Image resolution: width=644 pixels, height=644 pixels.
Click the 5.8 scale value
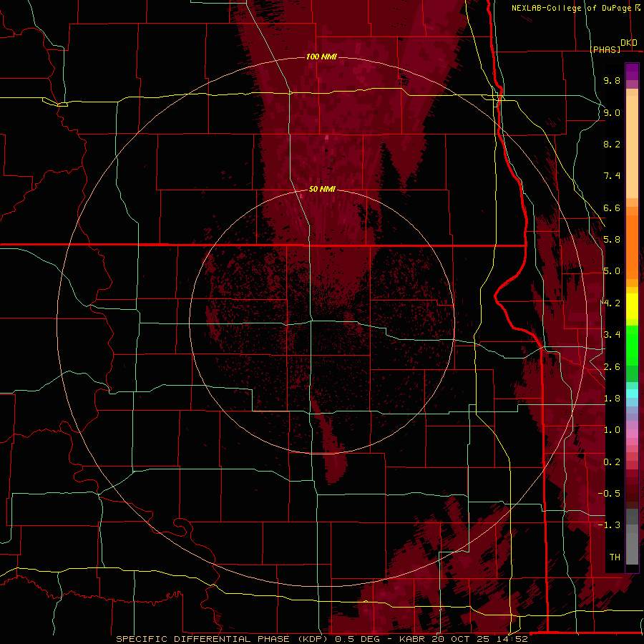[612, 240]
